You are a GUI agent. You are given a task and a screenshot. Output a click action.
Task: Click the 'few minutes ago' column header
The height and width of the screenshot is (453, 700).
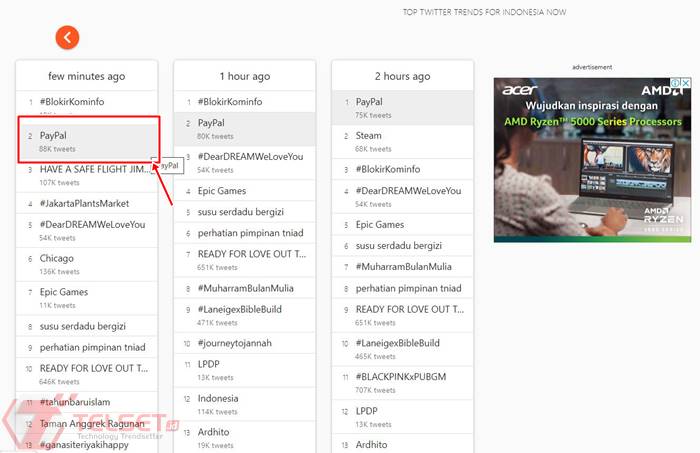point(87,76)
